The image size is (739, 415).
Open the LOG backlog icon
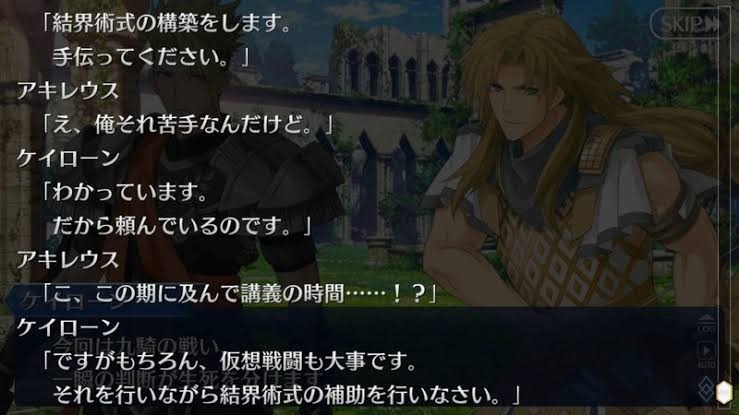[x=706, y=325]
